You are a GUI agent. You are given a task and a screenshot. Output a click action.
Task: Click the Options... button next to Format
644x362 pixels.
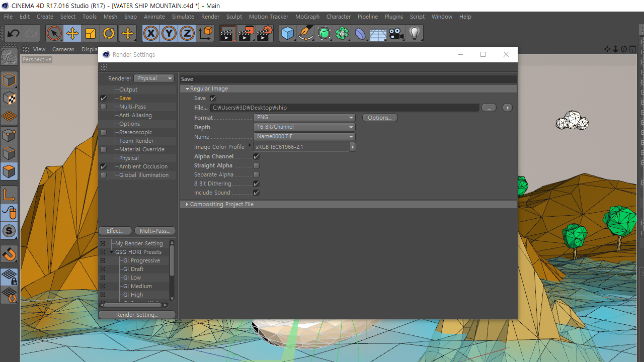pyautogui.click(x=380, y=118)
